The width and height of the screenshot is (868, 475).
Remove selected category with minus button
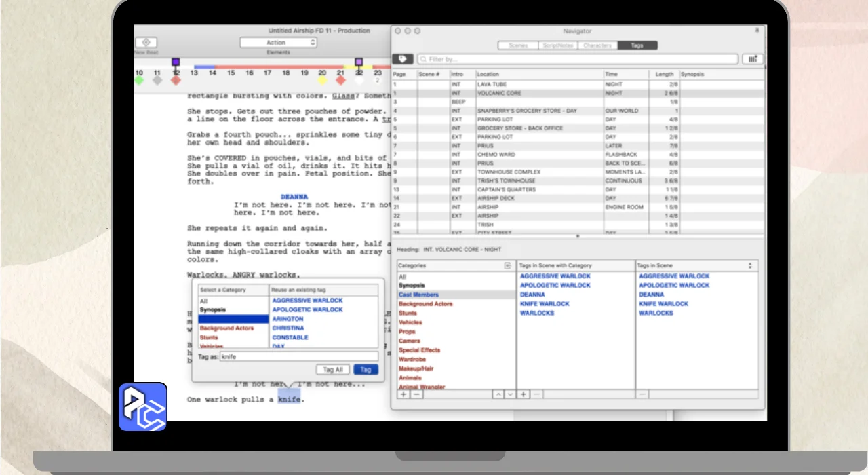(x=416, y=394)
